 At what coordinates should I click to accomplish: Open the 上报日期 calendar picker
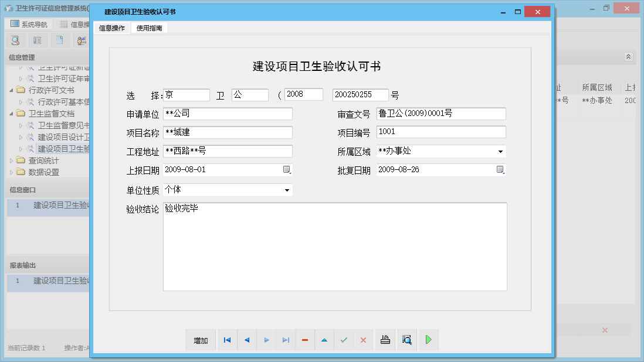coord(287,170)
